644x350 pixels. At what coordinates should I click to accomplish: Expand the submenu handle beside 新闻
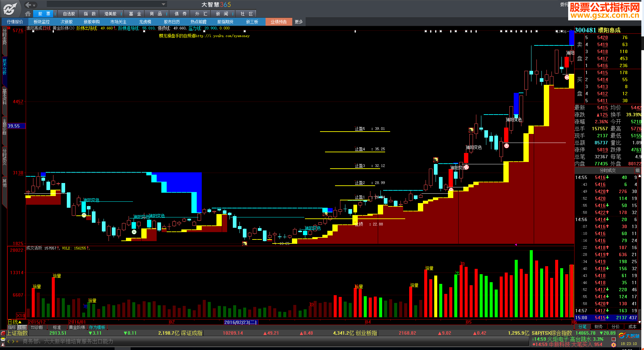click(x=233, y=14)
